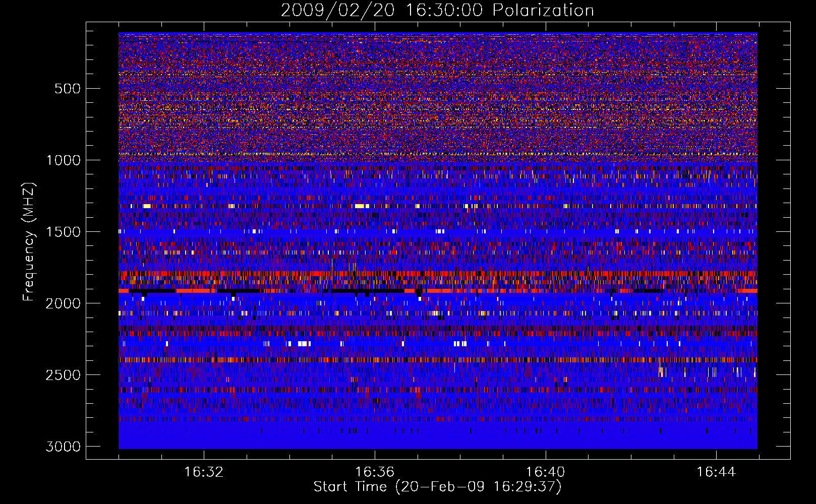
Task: Click the 16:36 time tick label
Action: coord(374,472)
